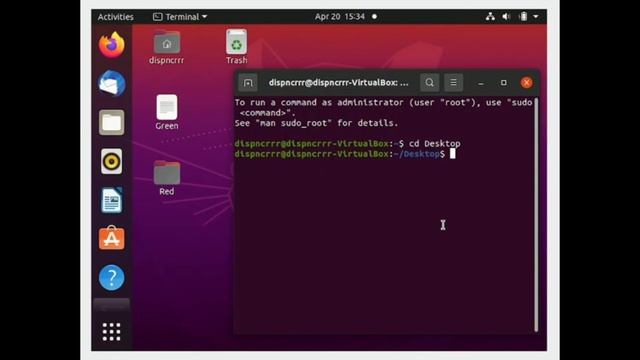Click the terminal cursor block
The image size is (640, 360).
453,154
